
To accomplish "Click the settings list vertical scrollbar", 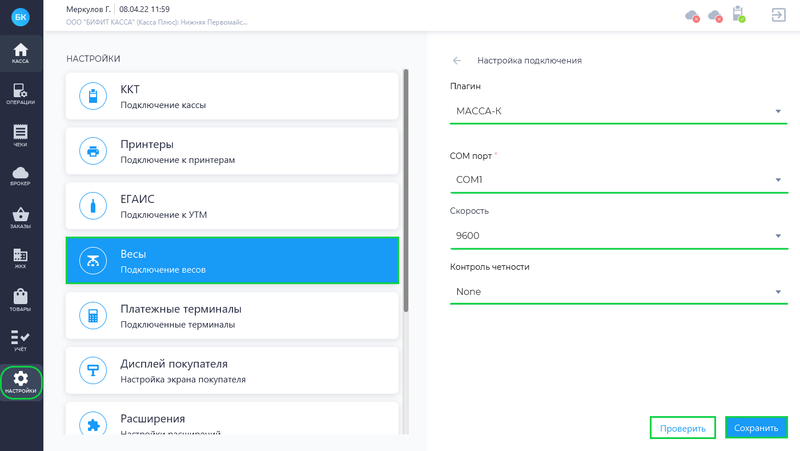I will pyautogui.click(x=406, y=191).
